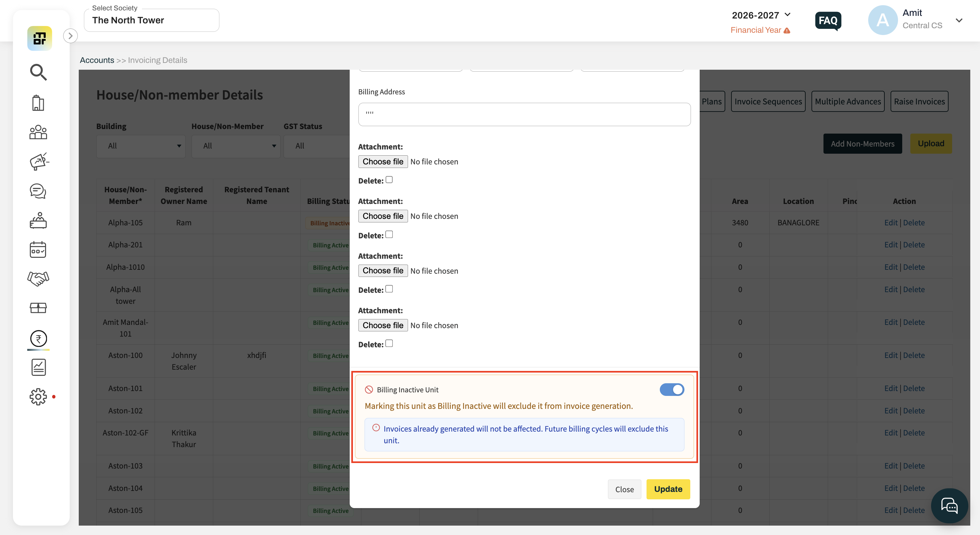The height and width of the screenshot is (535, 980).
Task: Open the members group sidebar icon
Action: [x=38, y=132]
